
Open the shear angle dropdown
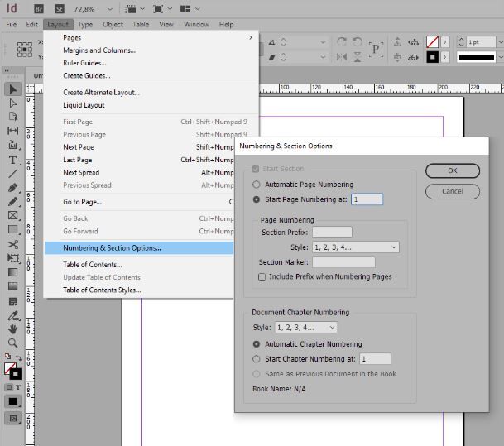[x=323, y=57]
